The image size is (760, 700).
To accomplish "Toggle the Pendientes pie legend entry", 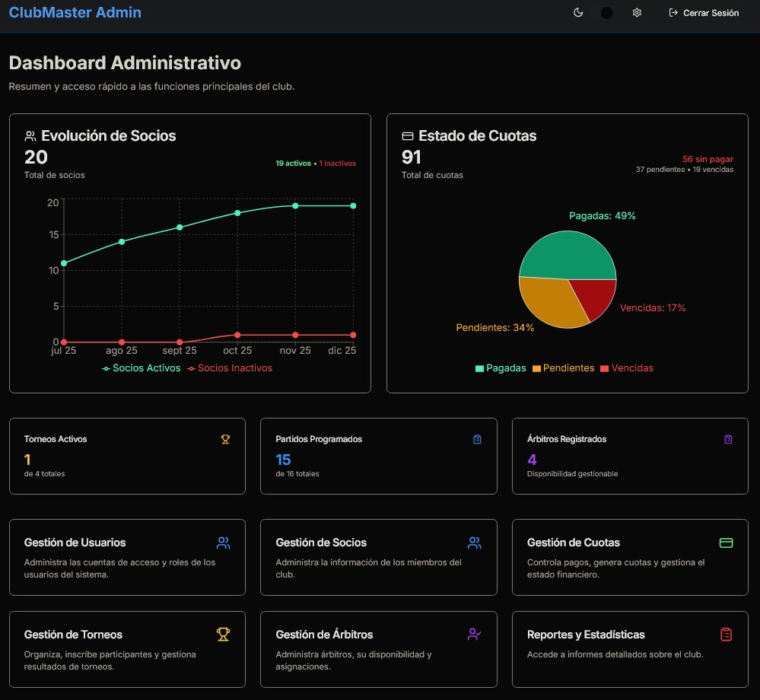I will click(563, 368).
